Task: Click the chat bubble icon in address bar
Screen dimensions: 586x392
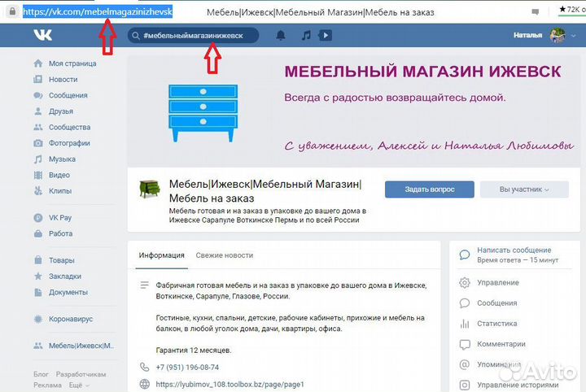Action: 536,12
